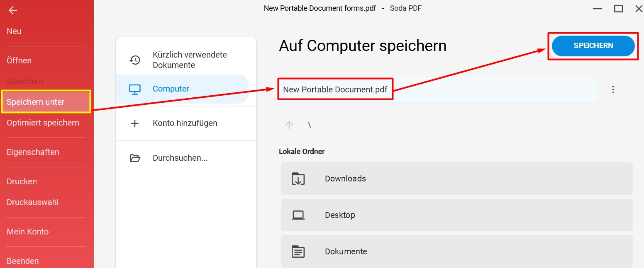This screenshot has width=644, height=268.
Task: Click the plus icon beside Konto hinzufügen
Action: [135, 123]
